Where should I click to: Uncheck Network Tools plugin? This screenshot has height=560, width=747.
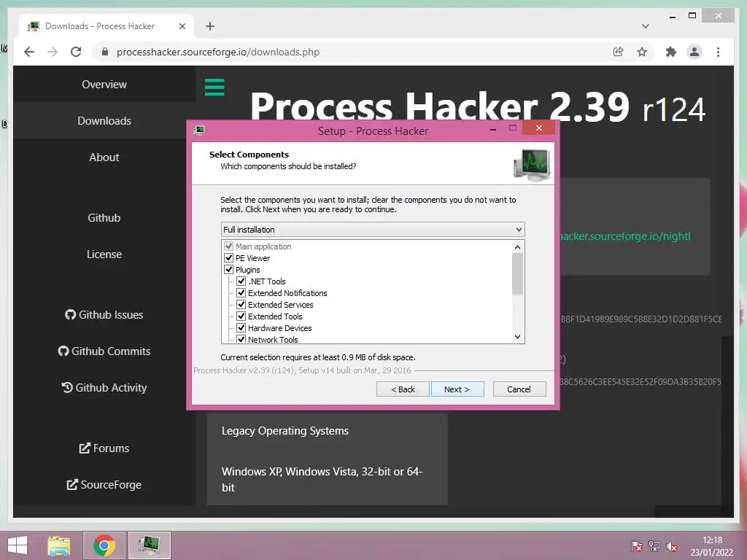point(241,339)
